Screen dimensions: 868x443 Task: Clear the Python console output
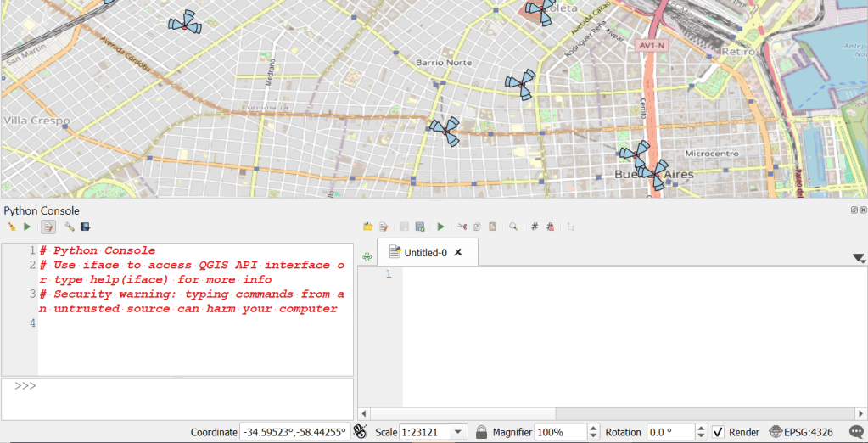(12, 227)
